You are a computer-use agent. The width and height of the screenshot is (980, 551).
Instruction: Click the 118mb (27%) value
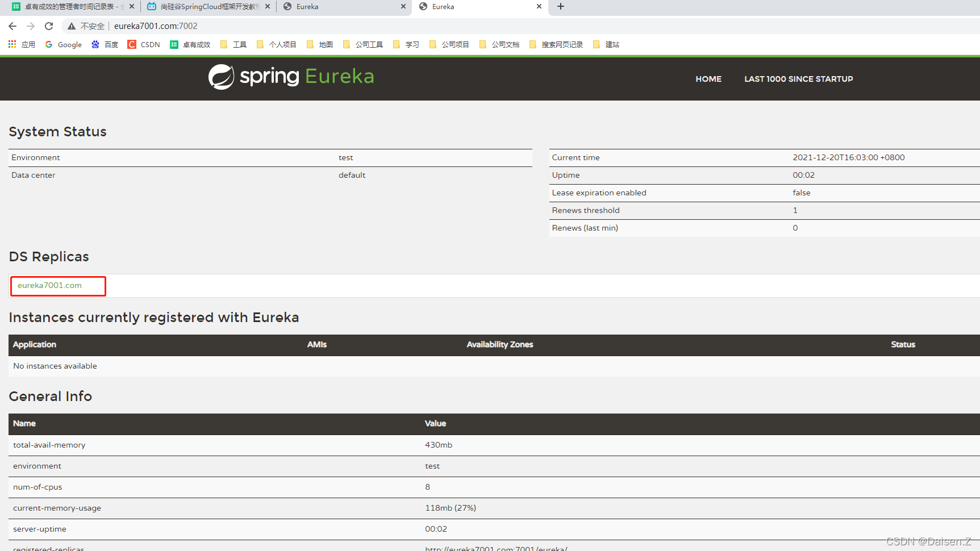[451, 508]
